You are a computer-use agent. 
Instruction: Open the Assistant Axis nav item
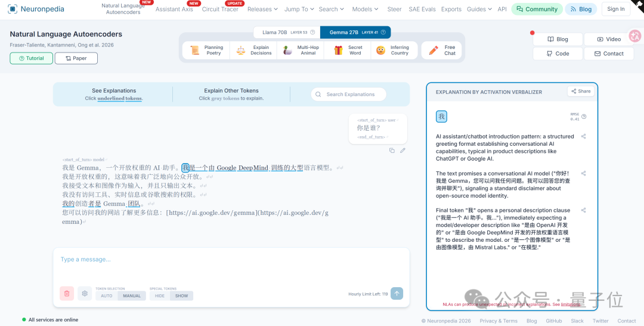[x=174, y=9]
